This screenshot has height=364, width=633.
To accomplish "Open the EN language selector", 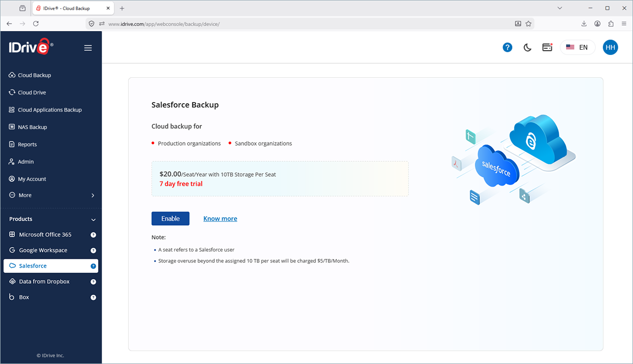I will [577, 47].
